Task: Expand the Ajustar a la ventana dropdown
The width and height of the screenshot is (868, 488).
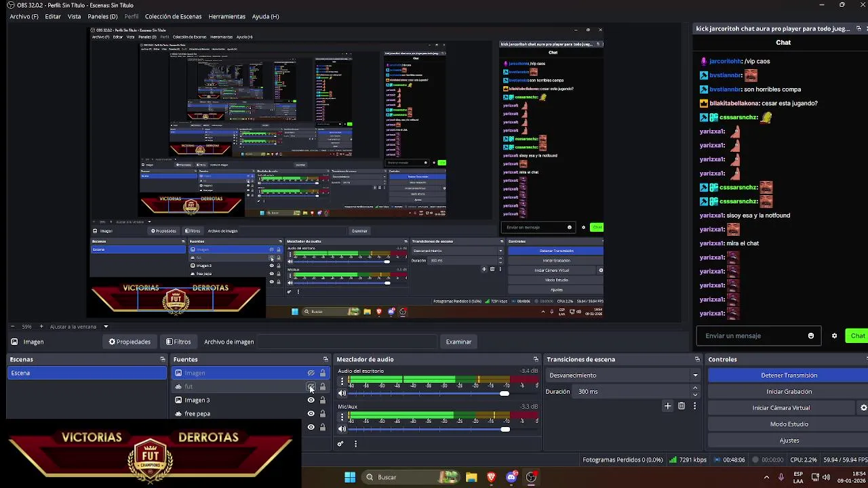Action: [106, 327]
